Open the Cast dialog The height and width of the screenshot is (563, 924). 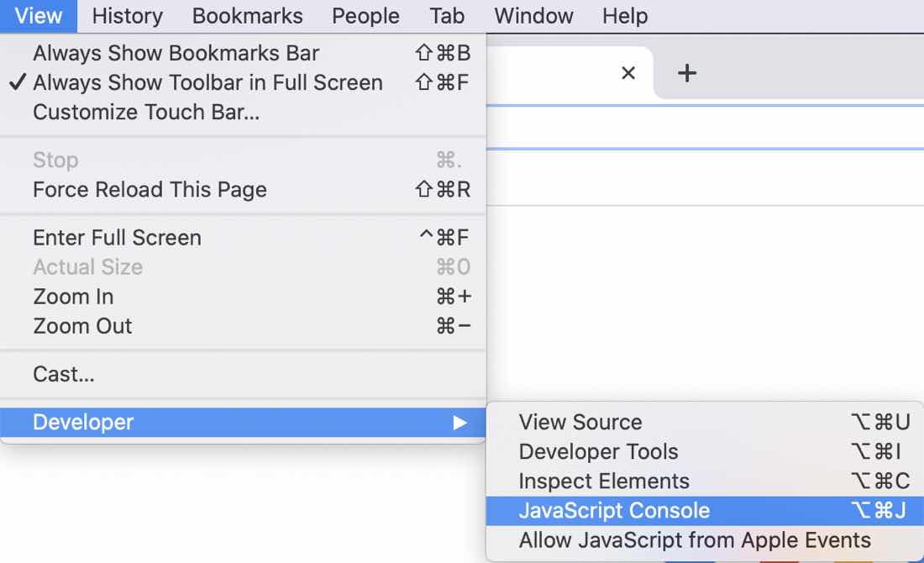62,374
